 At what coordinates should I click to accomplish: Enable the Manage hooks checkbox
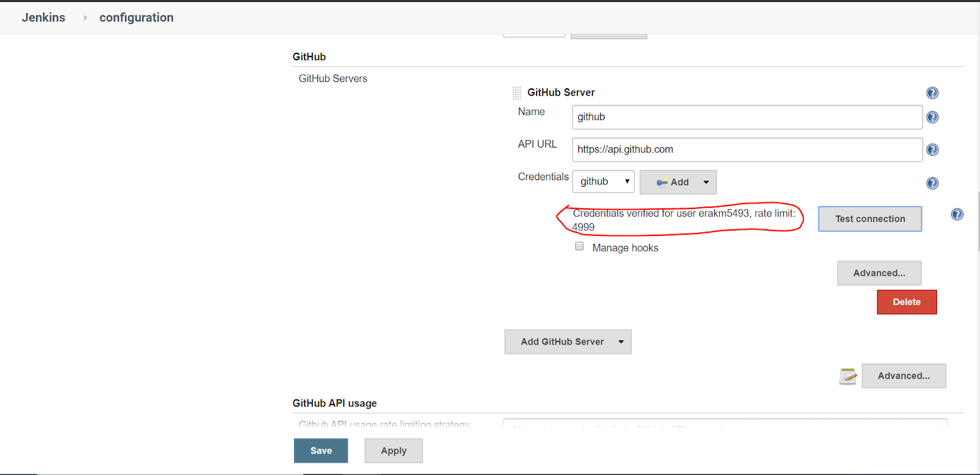point(579,246)
